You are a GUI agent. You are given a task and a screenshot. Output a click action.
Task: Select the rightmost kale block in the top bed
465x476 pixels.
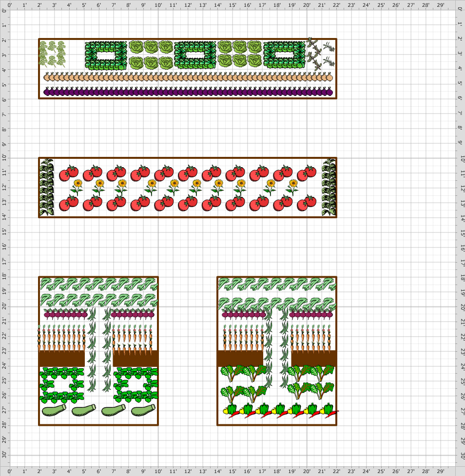coord(284,55)
